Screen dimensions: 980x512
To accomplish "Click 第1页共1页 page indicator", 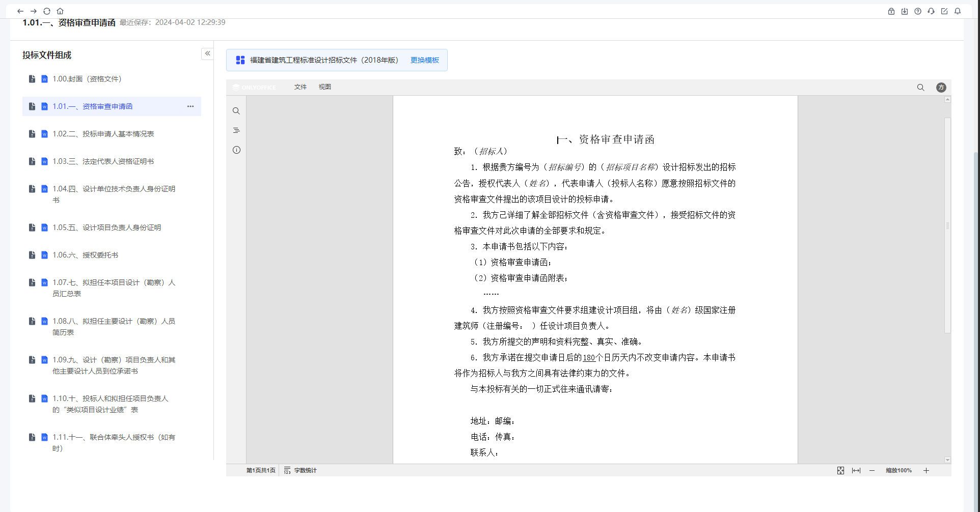I will coord(261,470).
